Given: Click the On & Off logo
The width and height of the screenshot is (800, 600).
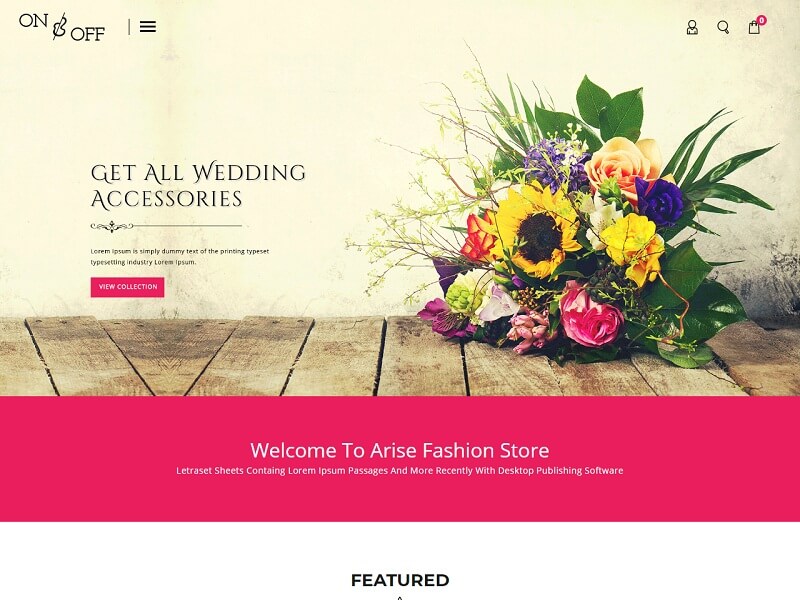Looking at the screenshot, I should coord(62,27).
